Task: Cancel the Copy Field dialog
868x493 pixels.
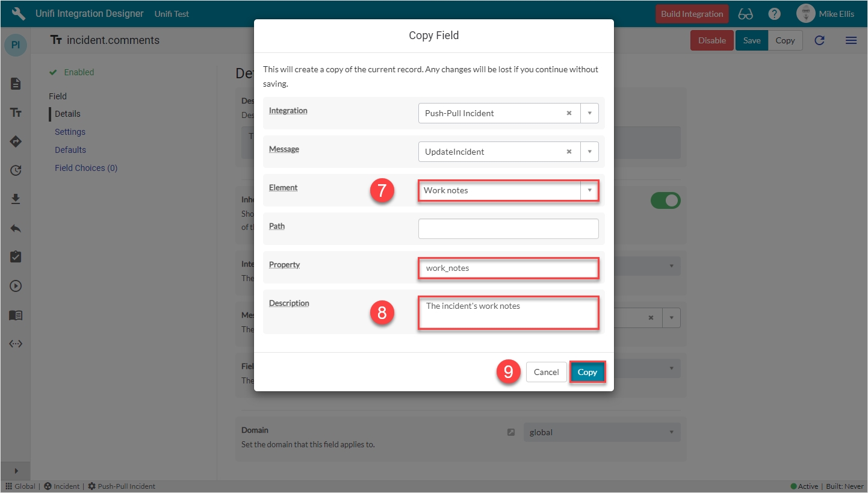Action: click(x=546, y=372)
